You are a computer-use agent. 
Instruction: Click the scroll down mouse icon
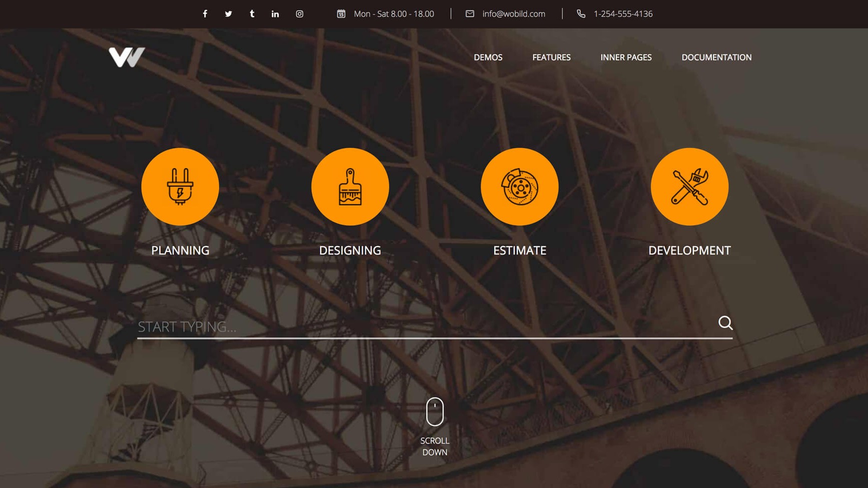434,412
